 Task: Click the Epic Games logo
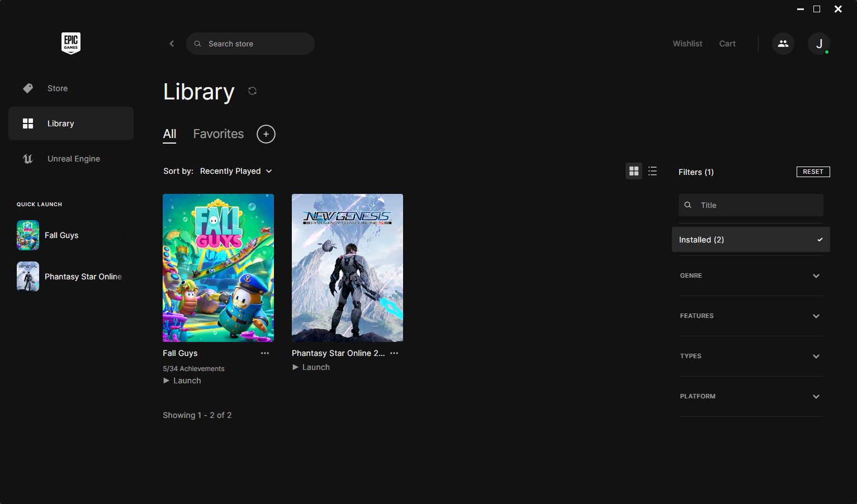(71, 43)
